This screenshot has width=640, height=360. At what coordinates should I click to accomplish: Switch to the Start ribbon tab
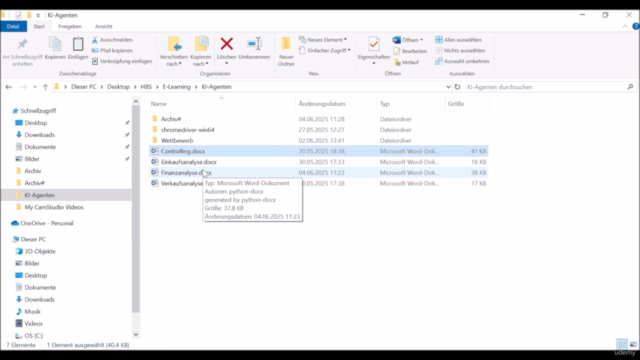(39, 26)
